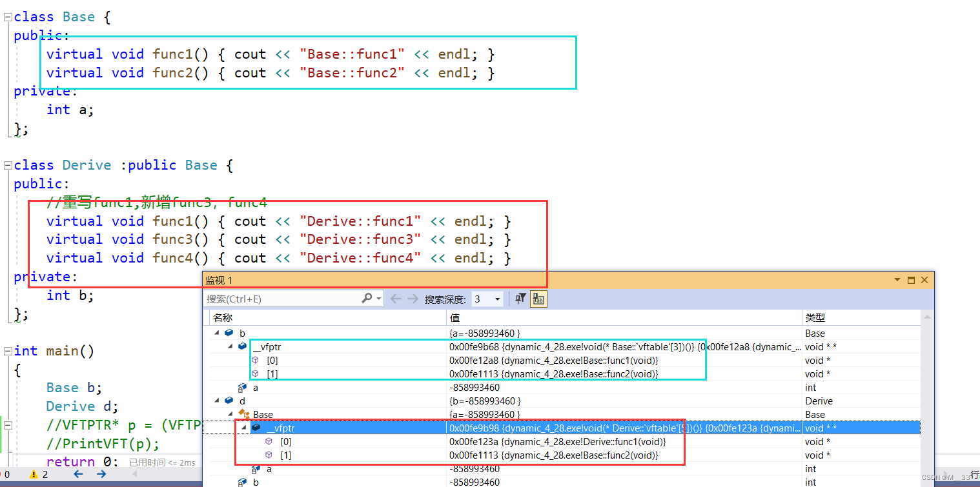The image size is (980, 487).
Task: Close the 监视 1 watch window
Action: [924, 280]
